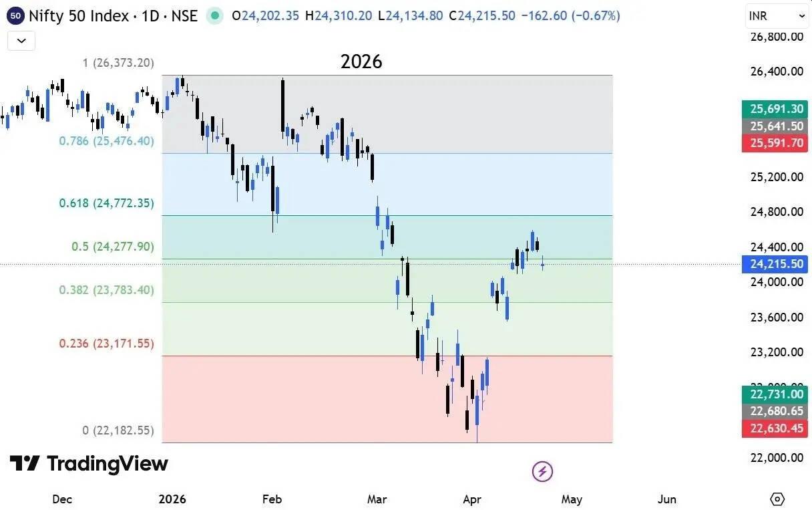Click the grey 22,680.65 price label
Viewport: 812px width, 510px height.
click(775, 411)
